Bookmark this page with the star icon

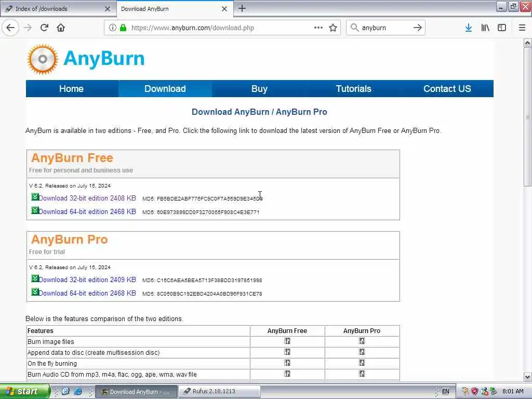coord(333,28)
